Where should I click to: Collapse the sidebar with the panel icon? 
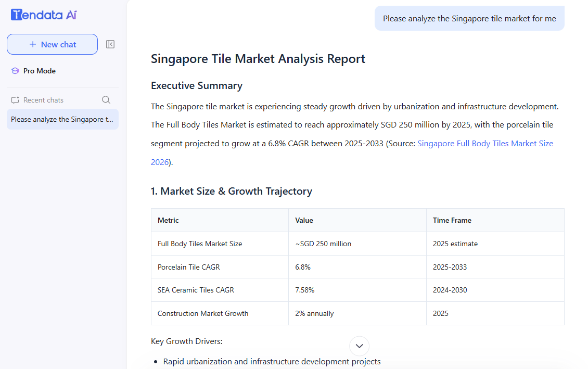[x=110, y=44]
